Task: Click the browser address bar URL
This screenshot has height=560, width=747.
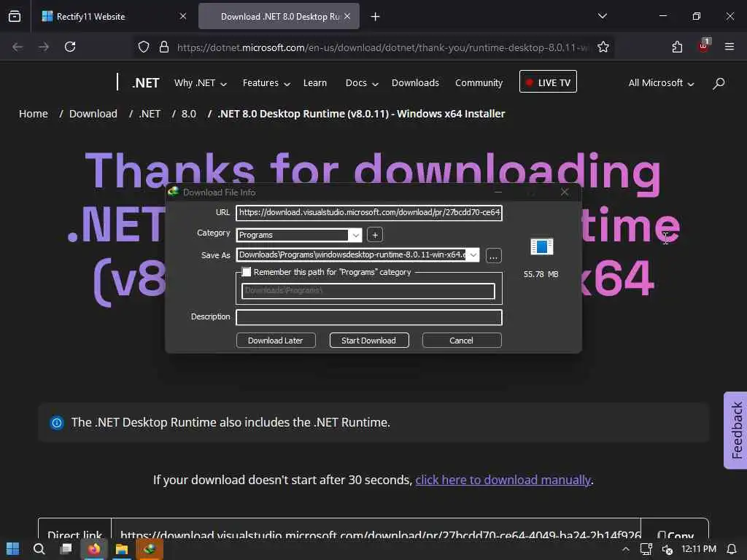Action: tap(383, 47)
